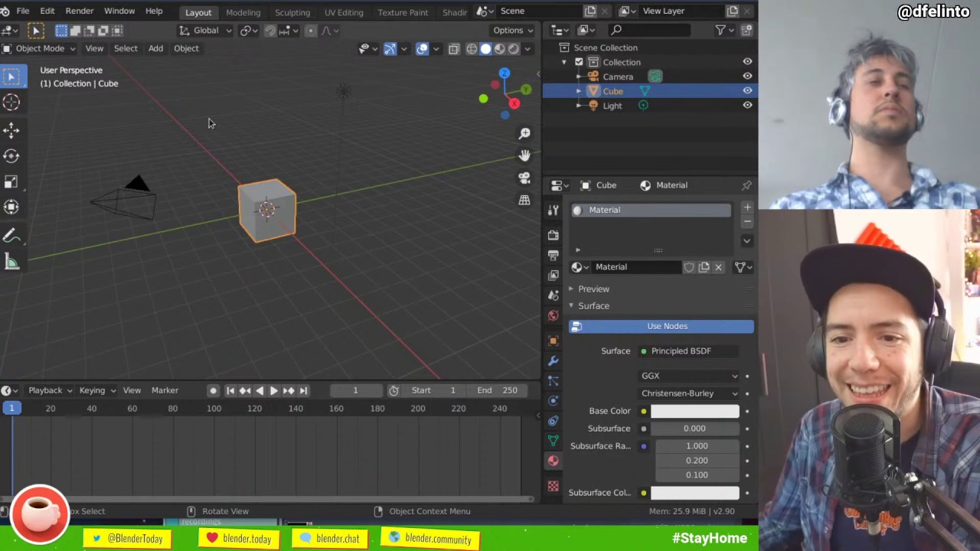This screenshot has width=980, height=551.
Task: Switch to the Modeling workspace tab
Action: [243, 12]
